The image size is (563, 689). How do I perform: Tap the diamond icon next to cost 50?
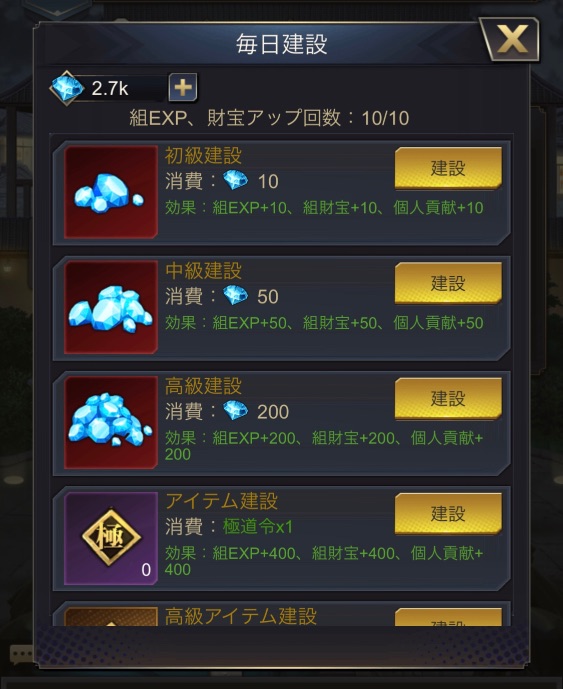(235, 296)
